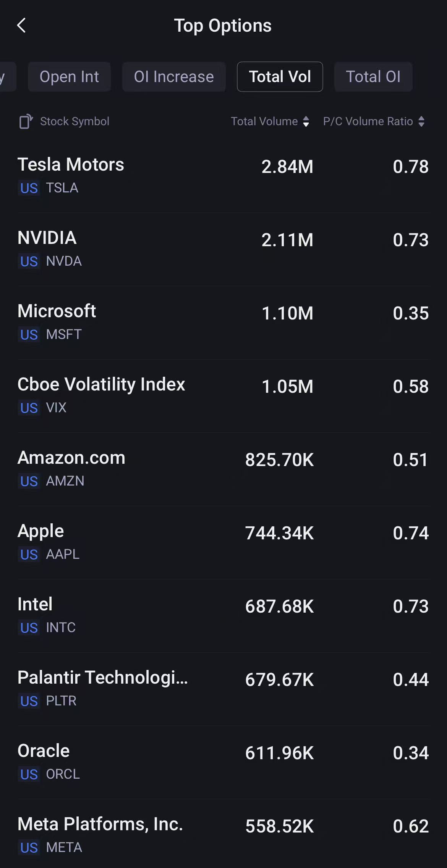The width and height of the screenshot is (447, 868).
Task: Select the Intel INTC row
Action: 223,615
